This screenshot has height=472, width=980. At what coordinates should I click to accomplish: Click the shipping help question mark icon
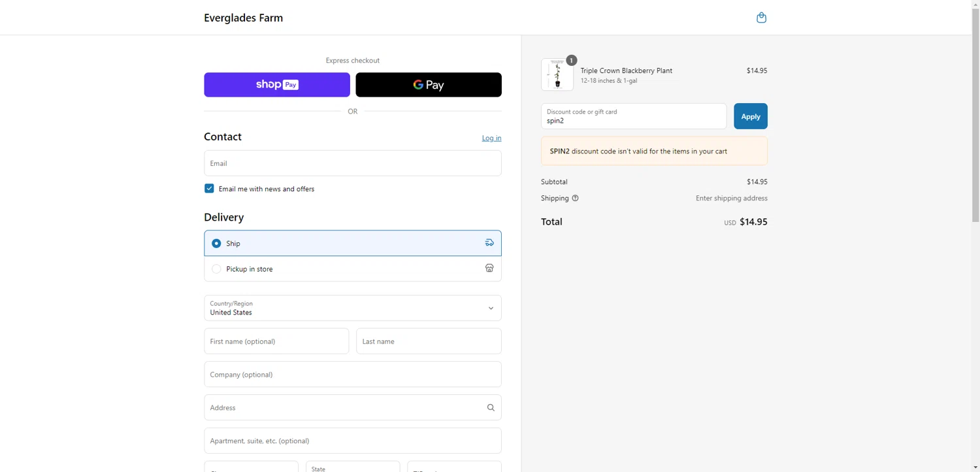coord(575,198)
